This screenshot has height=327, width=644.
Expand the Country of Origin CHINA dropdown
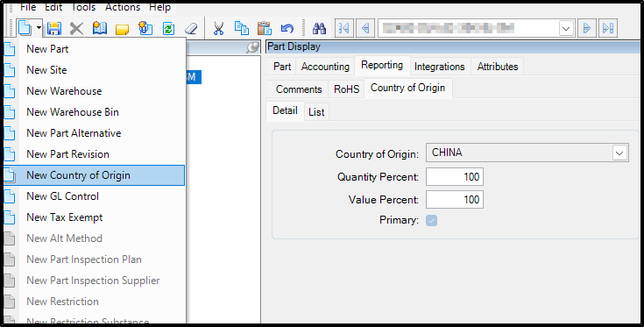[x=619, y=153]
